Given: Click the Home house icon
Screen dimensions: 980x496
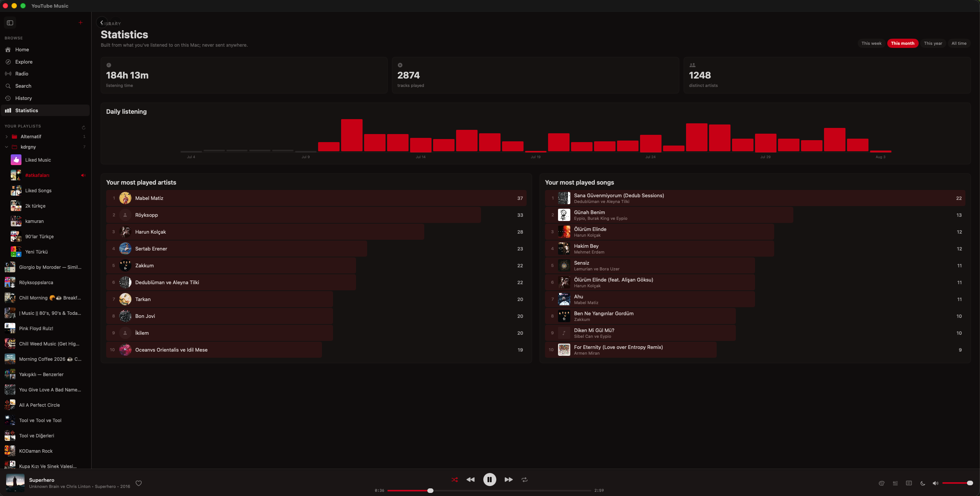Looking at the screenshot, I should point(8,50).
